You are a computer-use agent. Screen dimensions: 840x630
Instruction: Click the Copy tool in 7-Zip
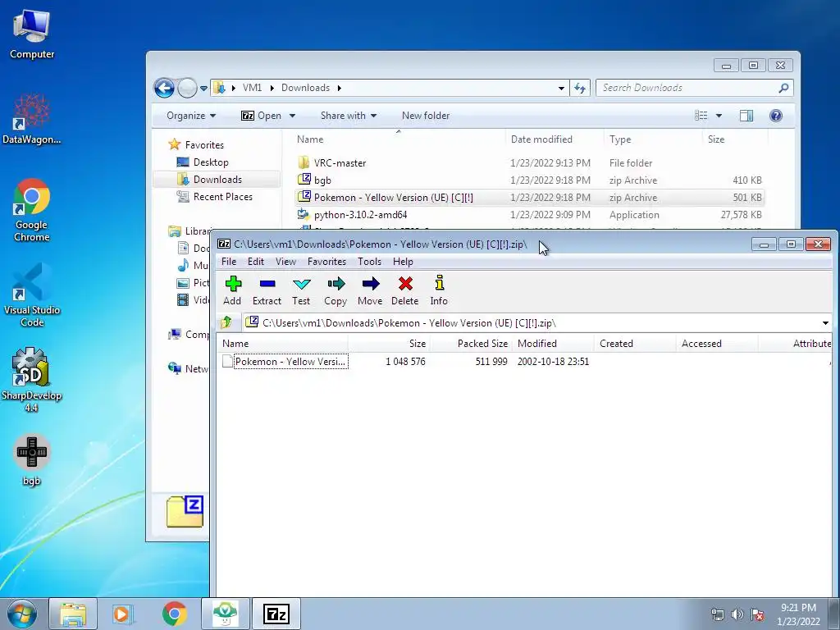click(x=336, y=290)
